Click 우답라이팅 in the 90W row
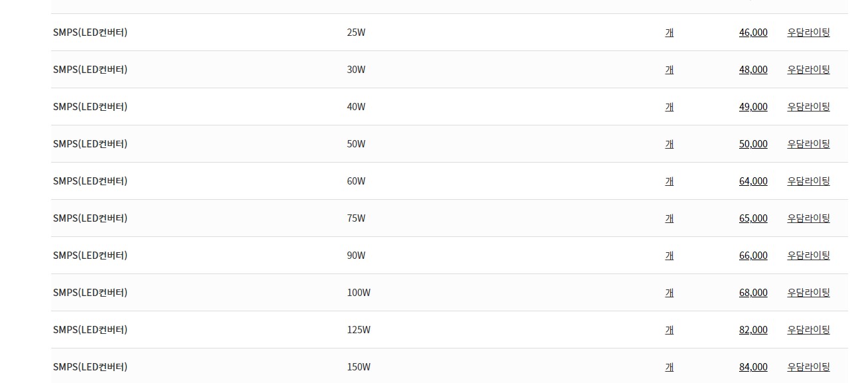Screen dimensions: 868x383 pyautogui.click(x=808, y=256)
